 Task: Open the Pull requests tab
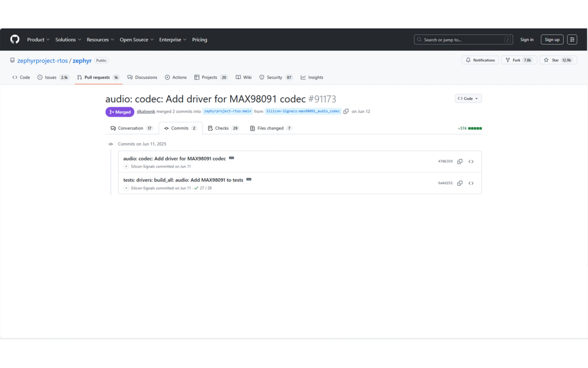(x=98, y=77)
